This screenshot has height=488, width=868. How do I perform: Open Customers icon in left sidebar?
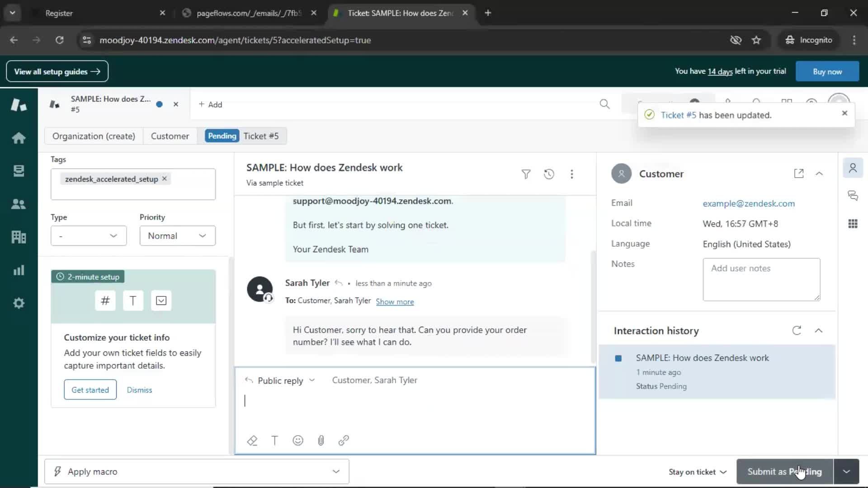coord(19,204)
